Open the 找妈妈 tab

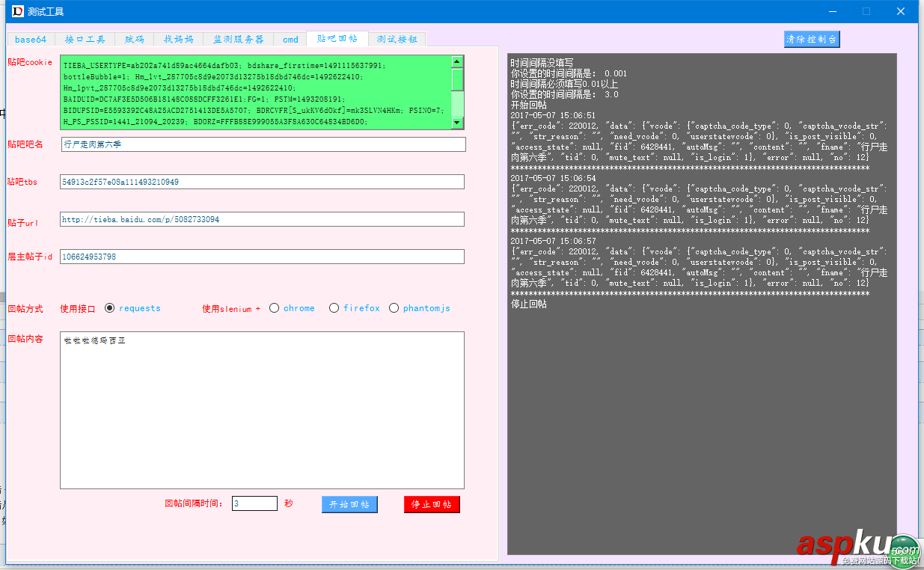click(177, 40)
